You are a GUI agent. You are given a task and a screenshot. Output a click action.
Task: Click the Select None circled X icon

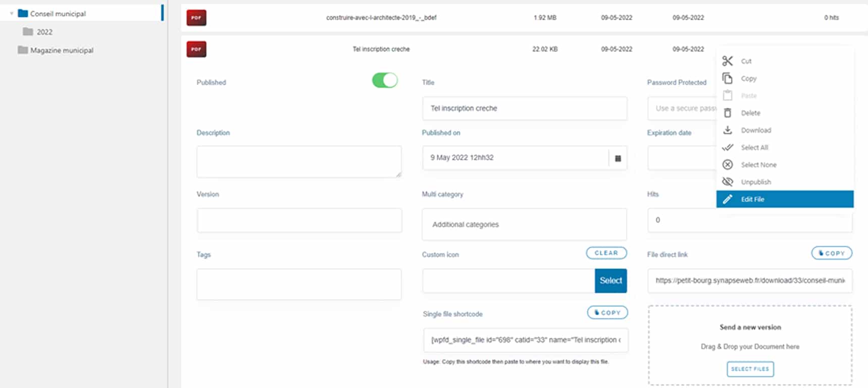727,164
